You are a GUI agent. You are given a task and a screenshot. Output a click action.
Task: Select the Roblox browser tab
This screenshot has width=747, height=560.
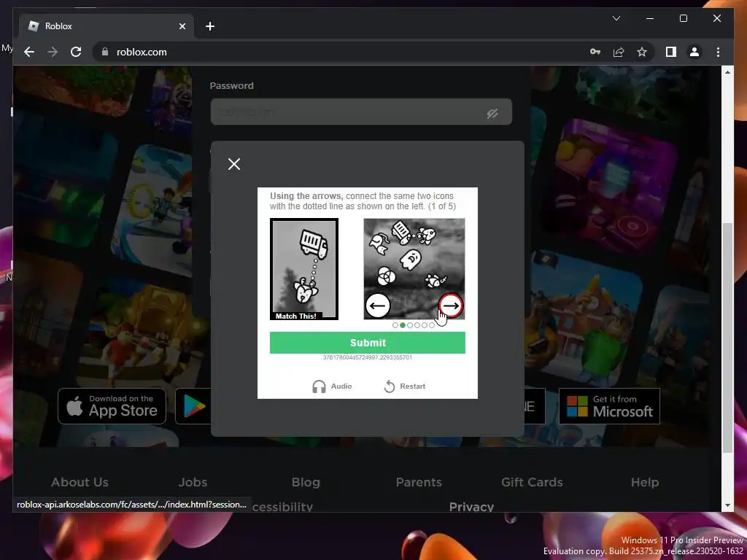(x=107, y=26)
